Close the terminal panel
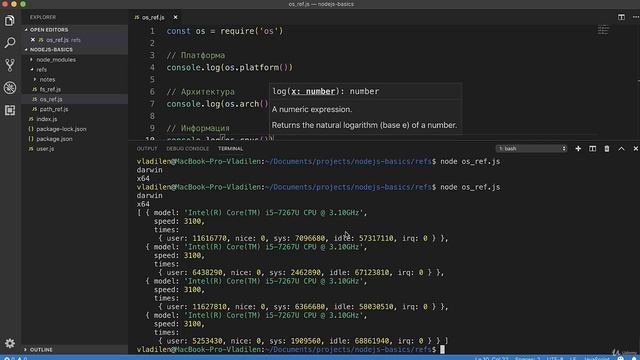Screen dimensions: 640x360 tap(635, 149)
